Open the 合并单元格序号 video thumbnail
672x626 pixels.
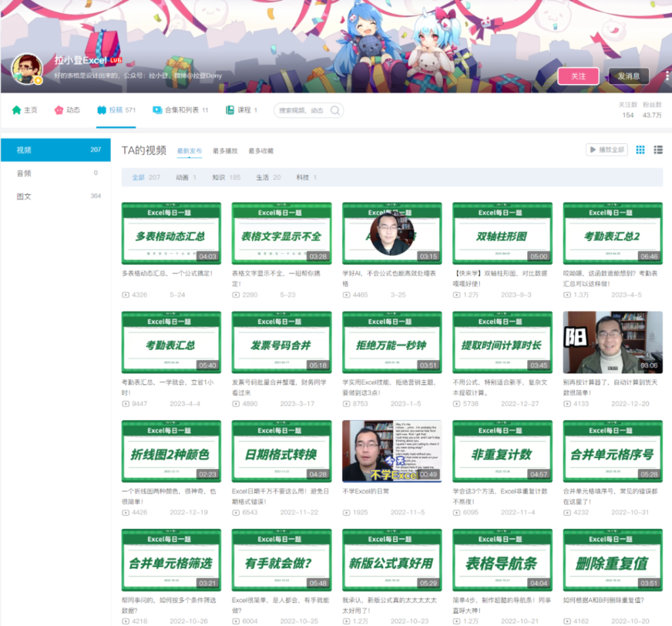pos(613,451)
